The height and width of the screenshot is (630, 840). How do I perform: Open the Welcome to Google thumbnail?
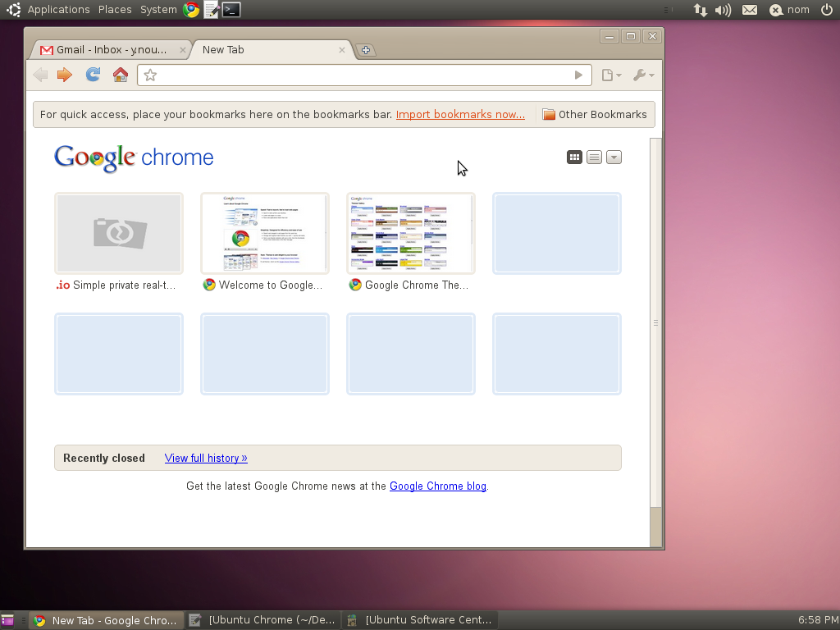264,233
